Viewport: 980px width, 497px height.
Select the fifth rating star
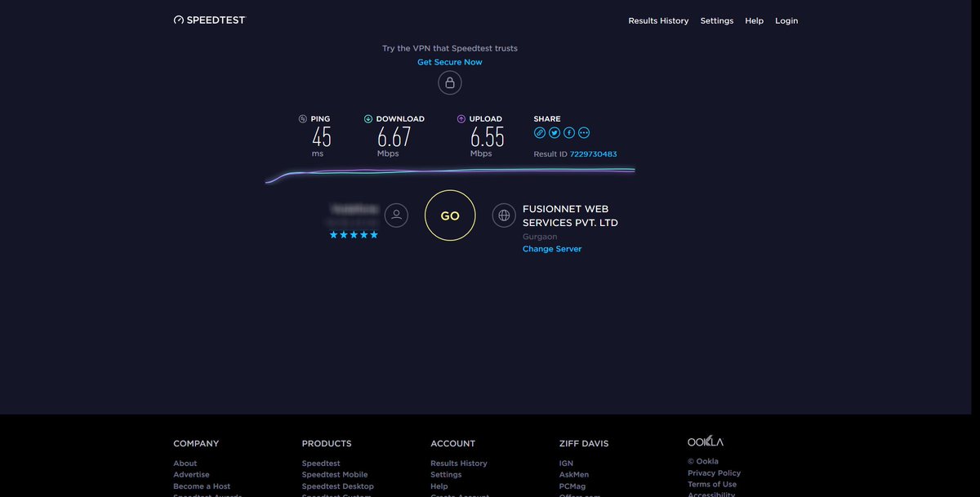click(x=374, y=234)
